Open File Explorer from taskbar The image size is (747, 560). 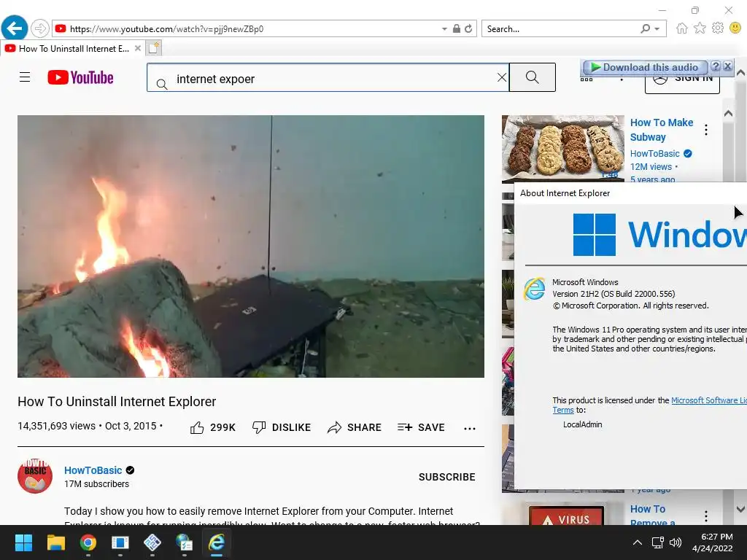pos(55,542)
